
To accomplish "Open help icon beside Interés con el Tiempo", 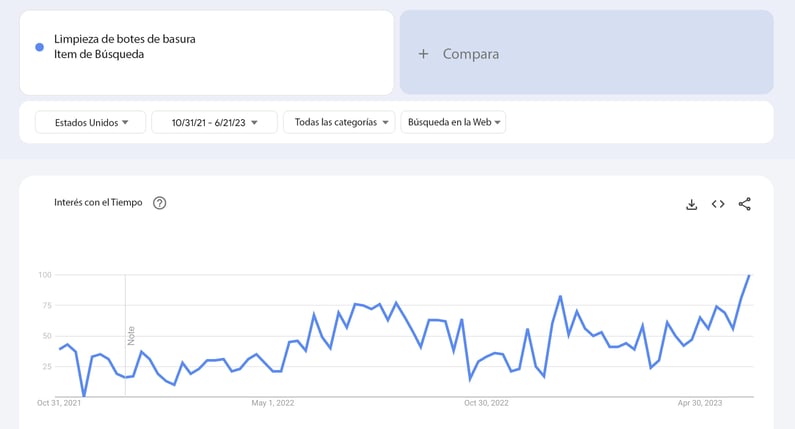I will (160, 203).
